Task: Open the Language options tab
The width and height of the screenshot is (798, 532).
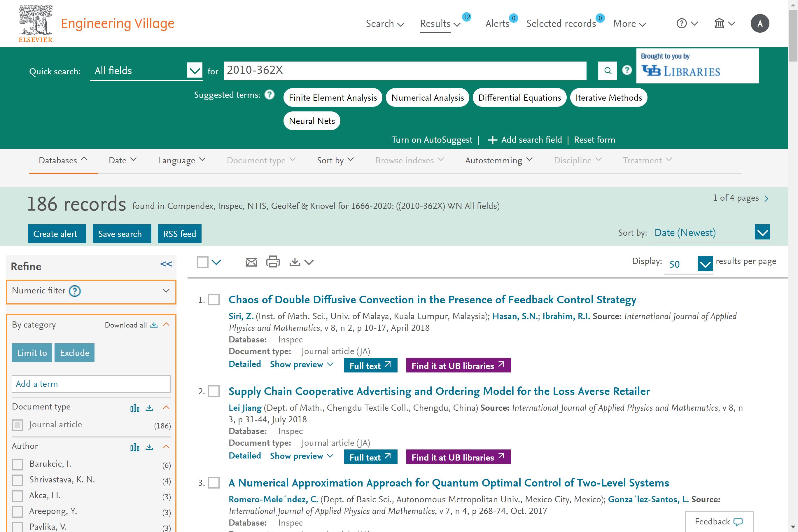Action: coord(181,160)
